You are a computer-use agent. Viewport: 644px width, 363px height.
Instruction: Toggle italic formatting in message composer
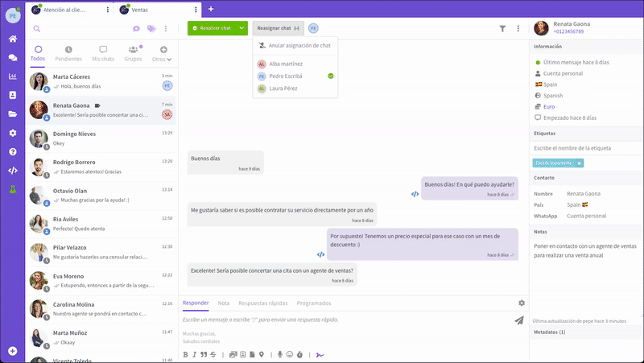click(194, 354)
